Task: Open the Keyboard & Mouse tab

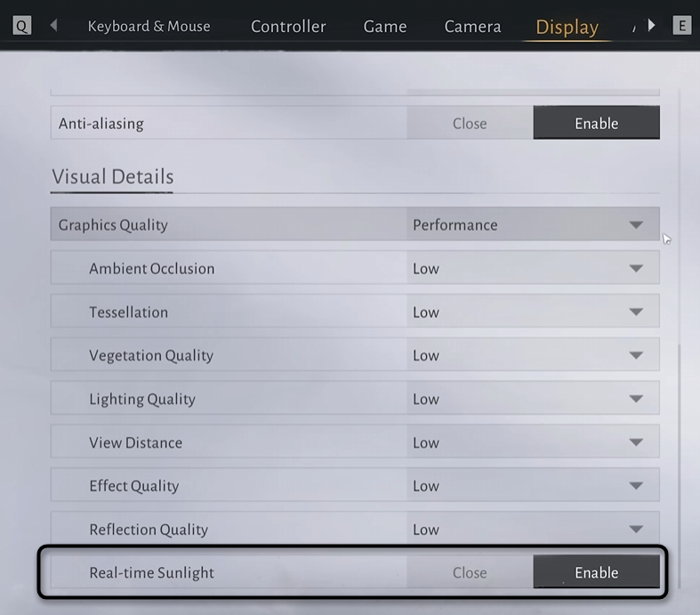Action: (x=149, y=26)
